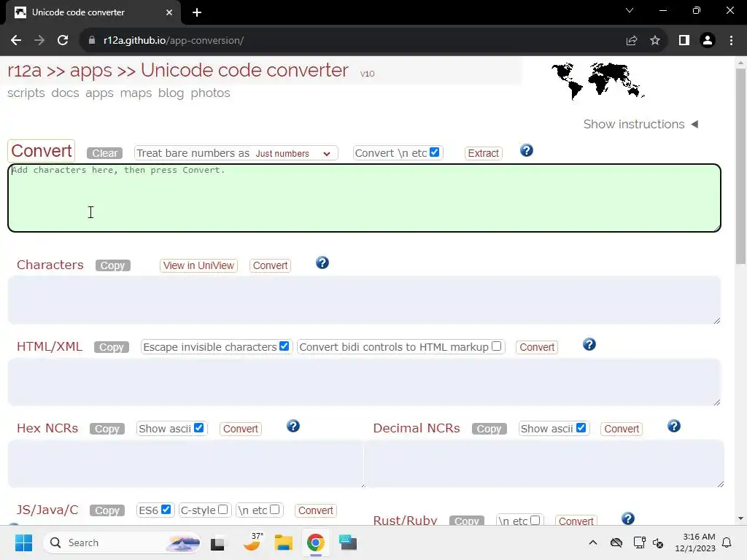Enable \n etc checkbox in Rust/Ruby

point(535,520)
